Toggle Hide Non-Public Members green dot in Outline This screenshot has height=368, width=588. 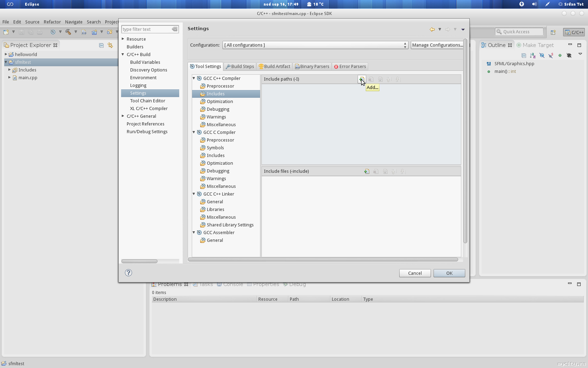click(560, 55)
